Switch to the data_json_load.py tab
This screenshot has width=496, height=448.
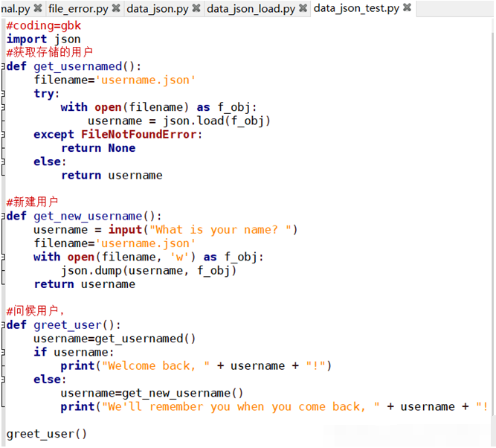pos(251,8)
